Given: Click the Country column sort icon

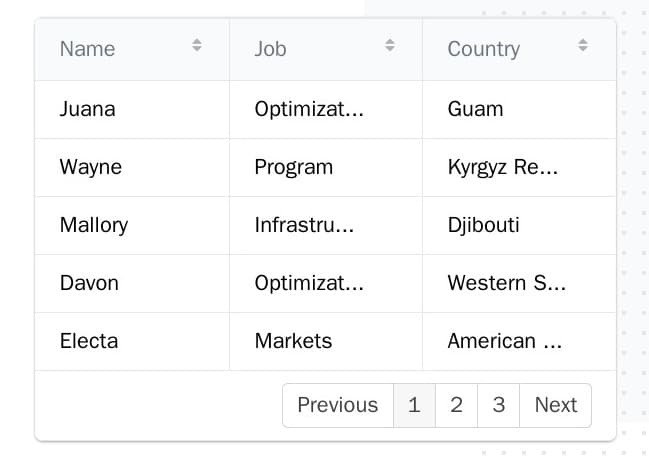Looking at the screenshot, I should [583, 45].
